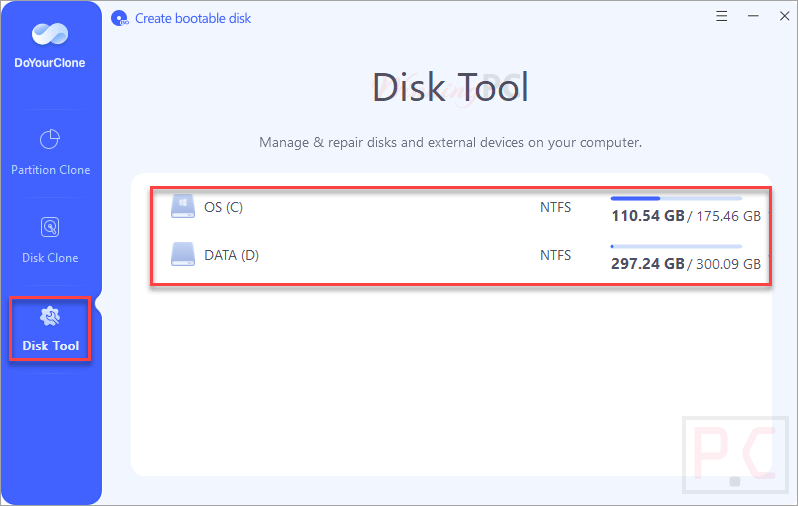Open the Create bootable disk link

point(193,19)
